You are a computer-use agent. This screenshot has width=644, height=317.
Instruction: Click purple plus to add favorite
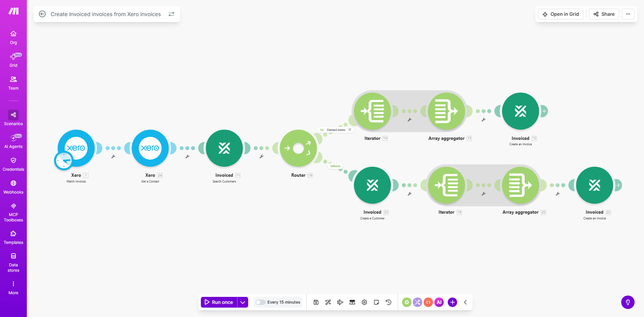[x=452, y=302]
